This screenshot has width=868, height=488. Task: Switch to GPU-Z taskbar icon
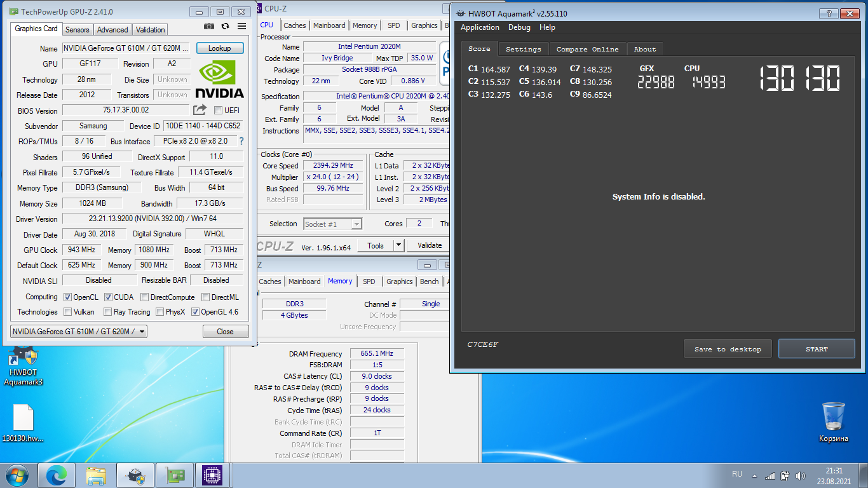[x=174, y=475]
